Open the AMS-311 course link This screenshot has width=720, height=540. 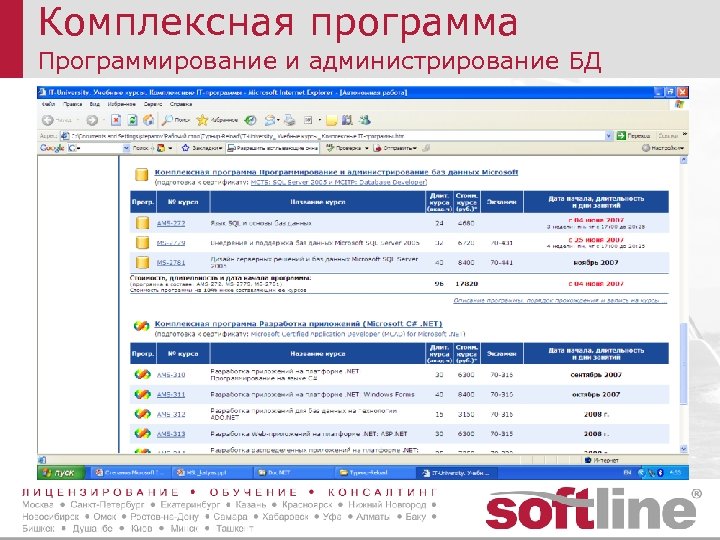point(171,394)
